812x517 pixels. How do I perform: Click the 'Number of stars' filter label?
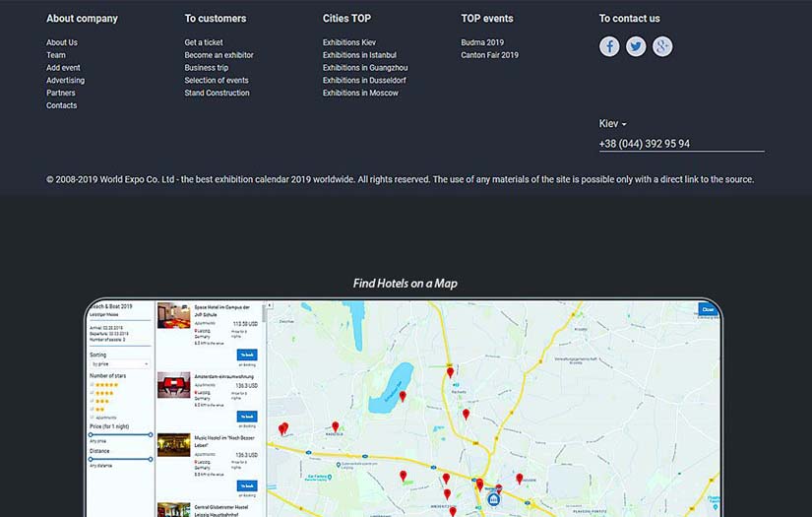tap(107, 376)
